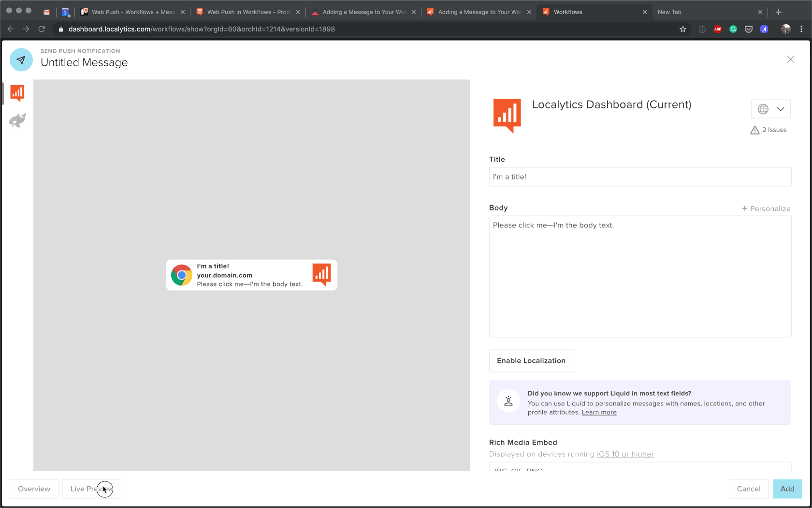
Task: Click the Localytics icon in left sidebar
Action: pos(17,93)
